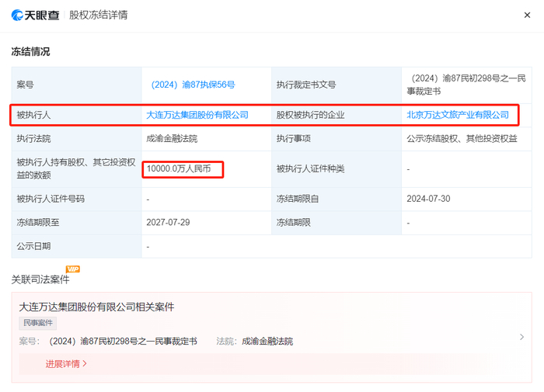The height and width of the screenshot is (392, 544).
Task: Select value 10000.0万人民币
Action: tap(179, 168)
